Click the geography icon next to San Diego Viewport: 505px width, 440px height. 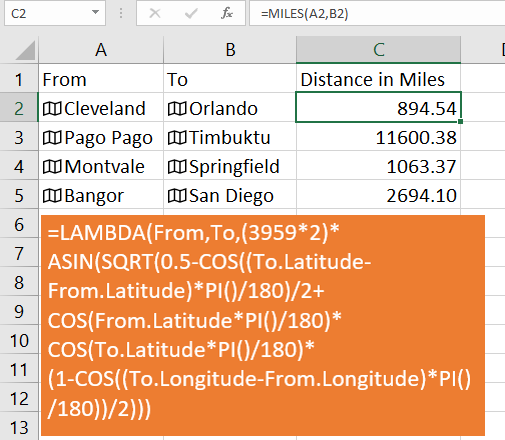pos(177,196)
